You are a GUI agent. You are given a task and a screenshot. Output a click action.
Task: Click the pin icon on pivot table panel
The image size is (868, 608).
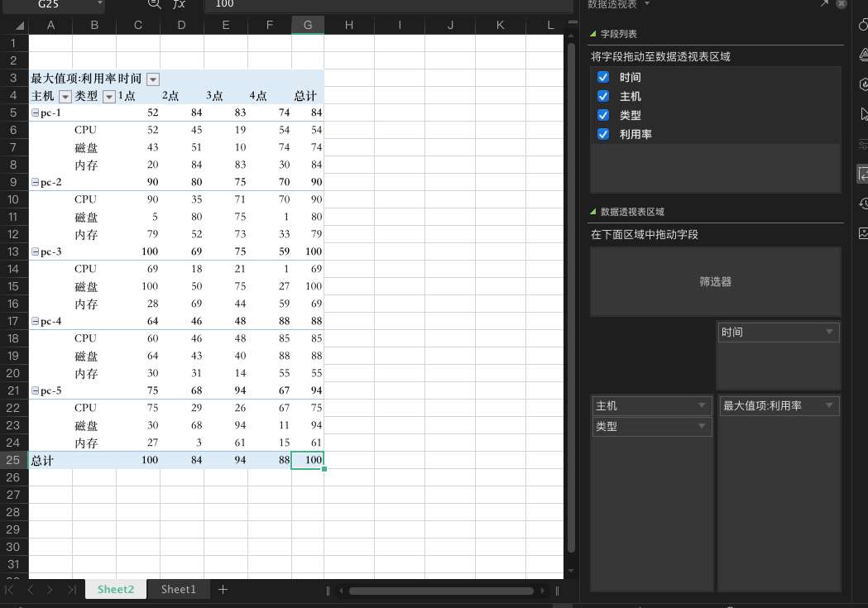coord(823,4)
